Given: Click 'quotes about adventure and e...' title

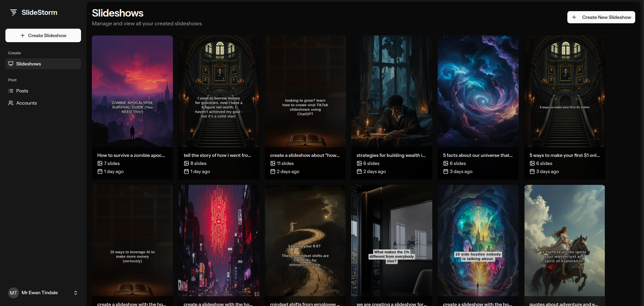Looking at the screenshot, I should coord(564,304).
